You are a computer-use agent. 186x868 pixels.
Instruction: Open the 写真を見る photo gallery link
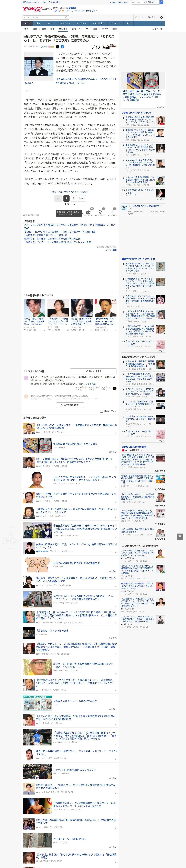tap(86, 81)
